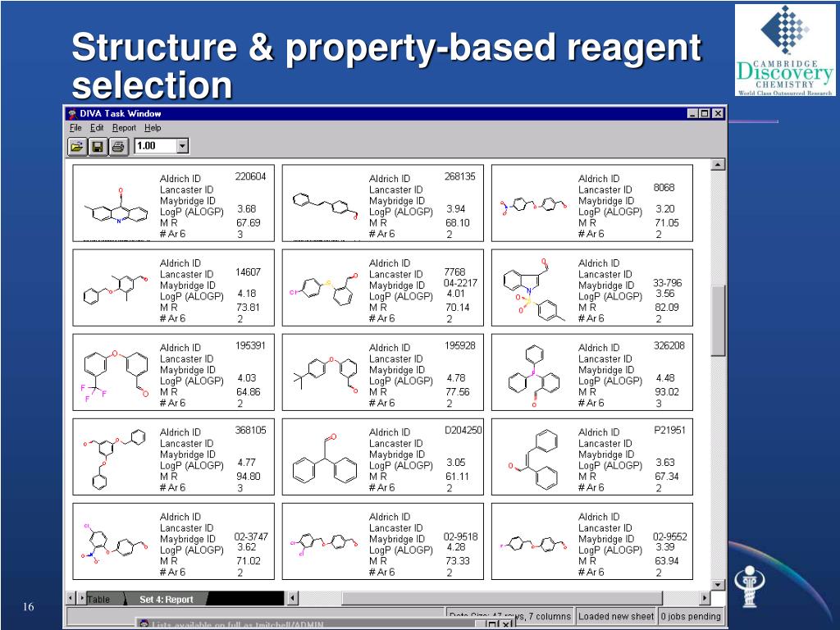Select the Set 4: Report tab

(166, 599)
